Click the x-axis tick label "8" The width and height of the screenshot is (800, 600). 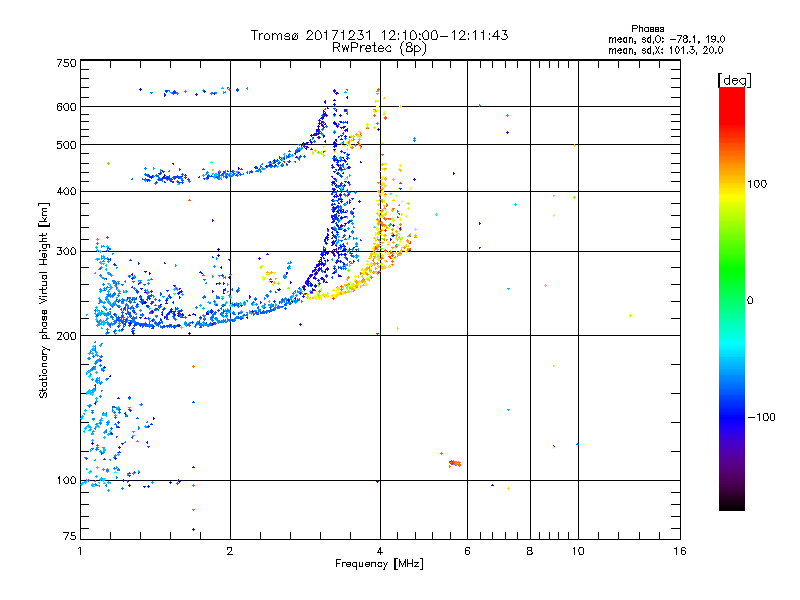[530, 551]
